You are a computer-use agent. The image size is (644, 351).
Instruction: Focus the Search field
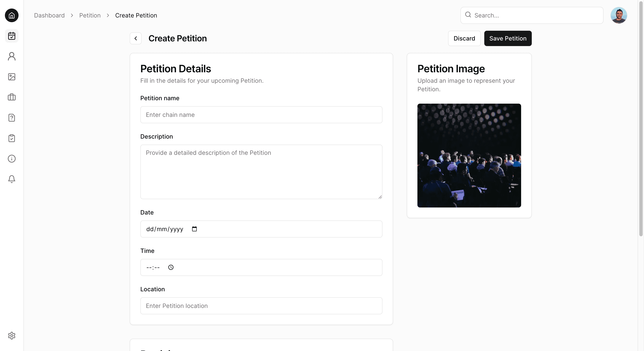pyautogui.click(x=532, y=15)
